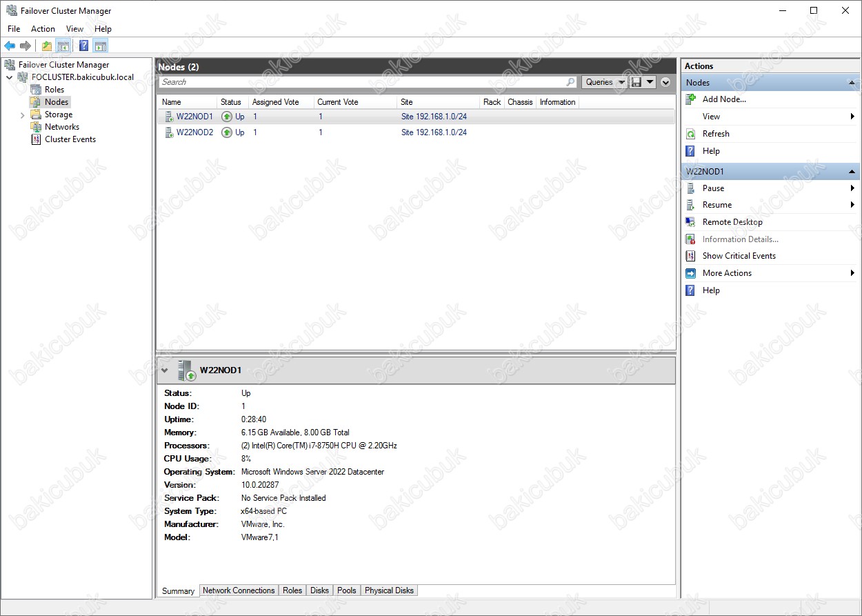862x616 pixels.
Task: Click the blue question mark Help toolbar icon
Action: coord(84,46)
